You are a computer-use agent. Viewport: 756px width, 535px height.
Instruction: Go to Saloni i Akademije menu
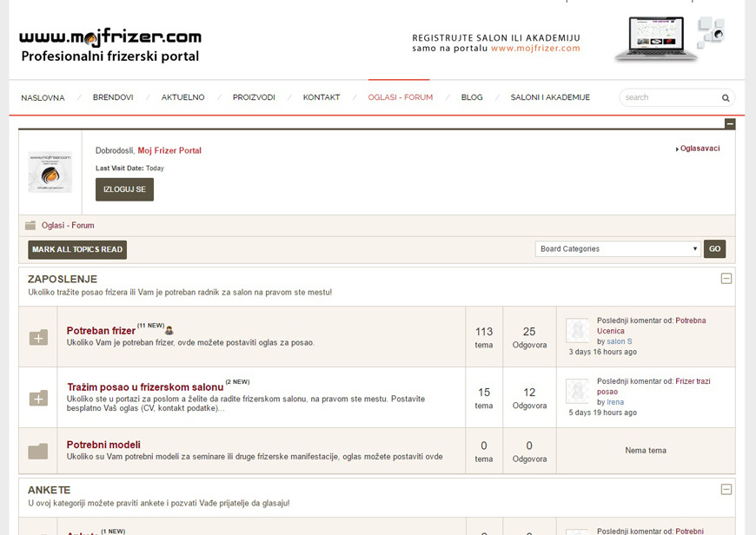(550, 97)
